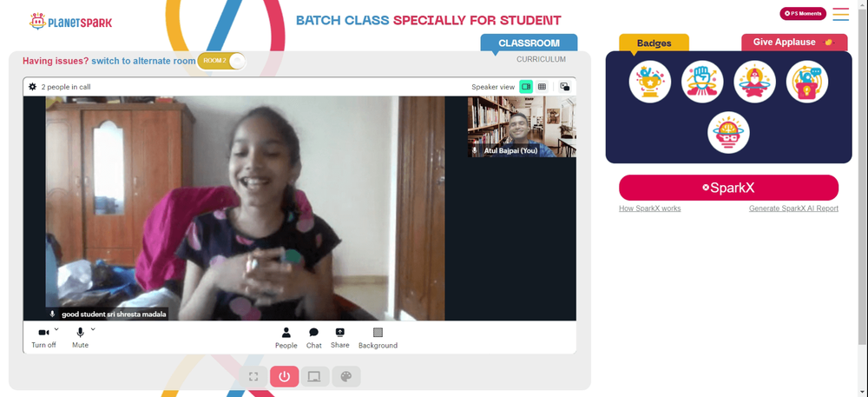Switch to the CLASSROOM tab
Viewport: 868px width, 397px height.
pyautogui.click(x=529, y=43)
